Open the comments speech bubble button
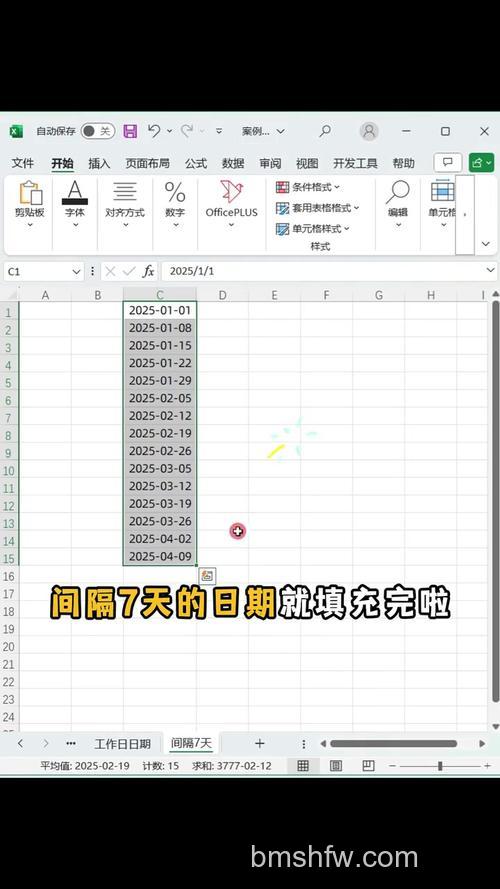Viewport: 500px width, 889px height. [x=448, y=163]
